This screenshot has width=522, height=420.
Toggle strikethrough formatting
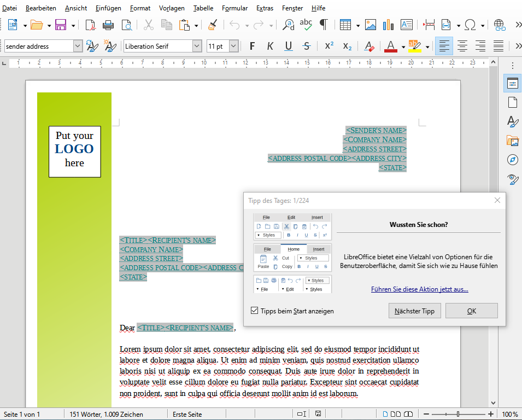pos(307,46)
